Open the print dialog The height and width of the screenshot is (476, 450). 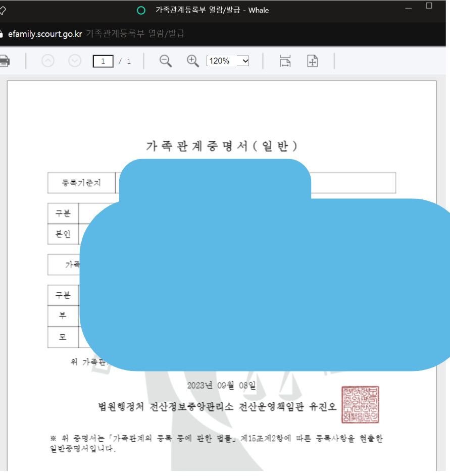coord(5,61)
